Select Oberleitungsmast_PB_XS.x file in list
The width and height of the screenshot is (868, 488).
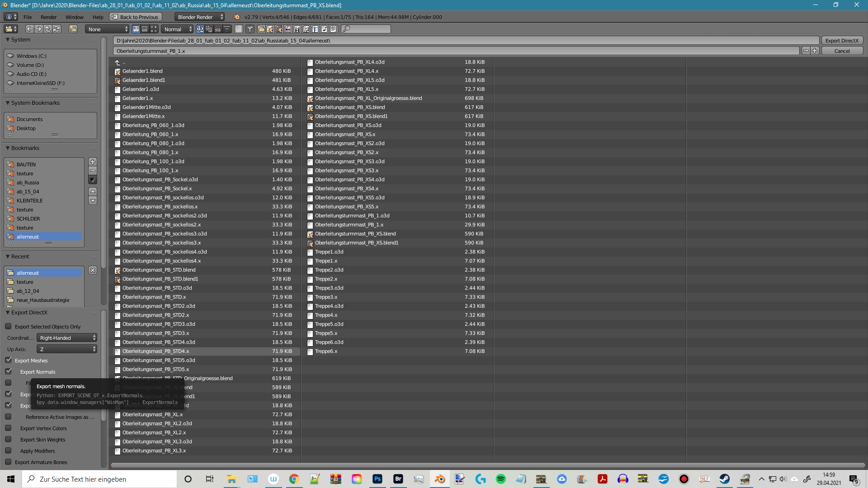397,134
